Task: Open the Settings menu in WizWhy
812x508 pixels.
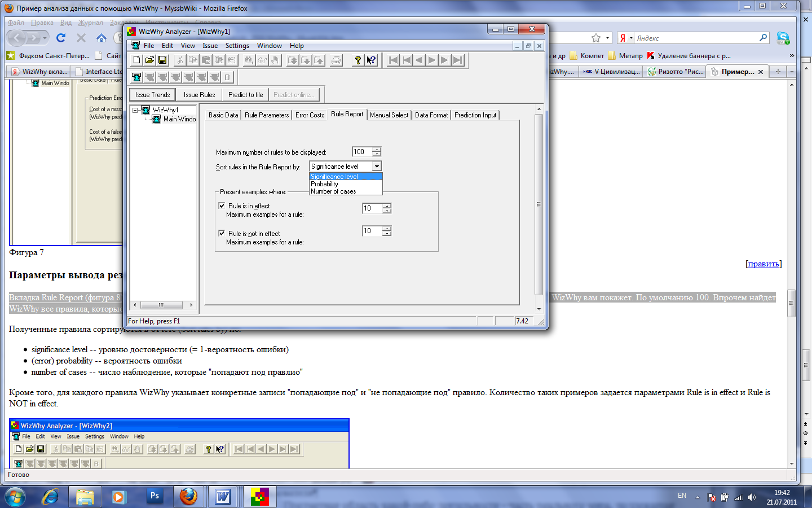Action: point(237,46)
